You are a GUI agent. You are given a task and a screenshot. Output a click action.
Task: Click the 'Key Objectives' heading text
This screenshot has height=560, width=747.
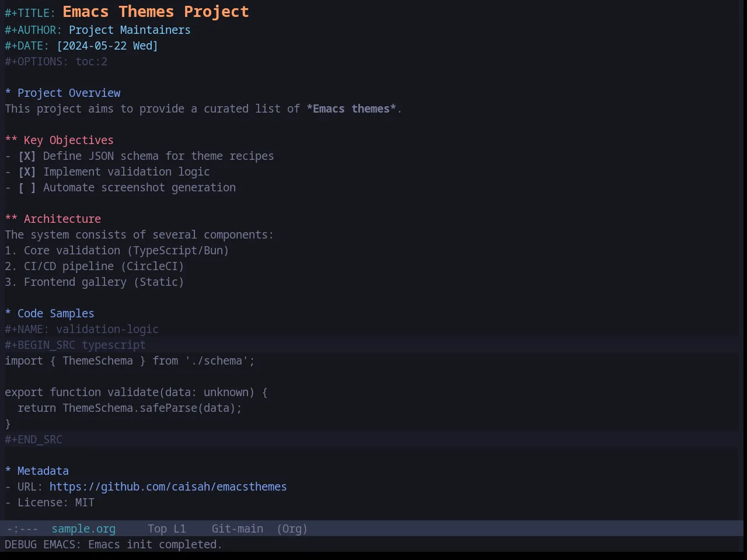click(68, 140)
